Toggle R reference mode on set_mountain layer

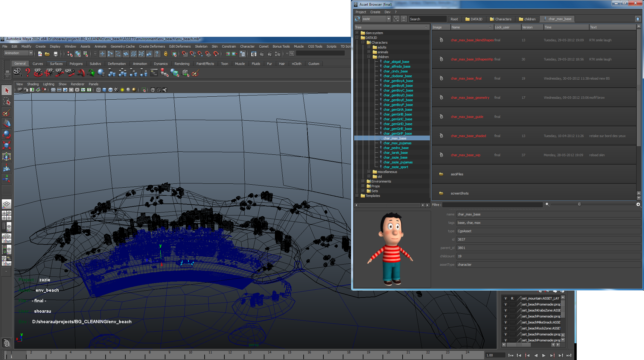click(x=512, y=298)
